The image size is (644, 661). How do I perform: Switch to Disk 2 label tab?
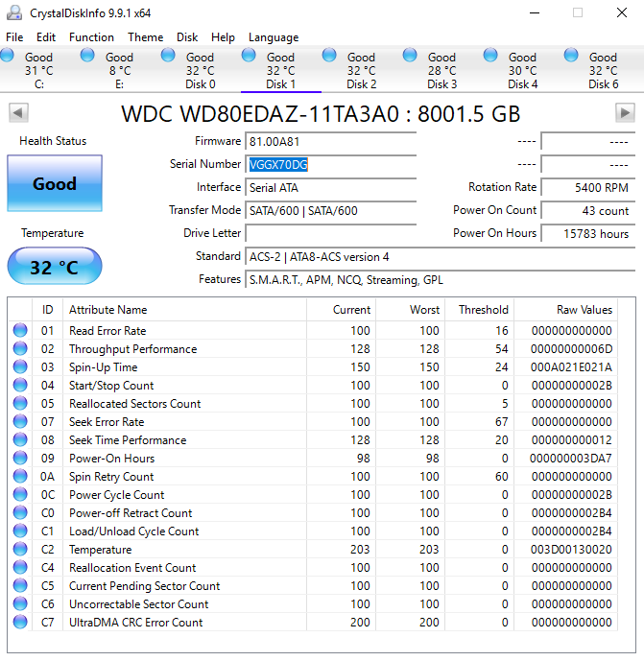[x=362, y=84]
